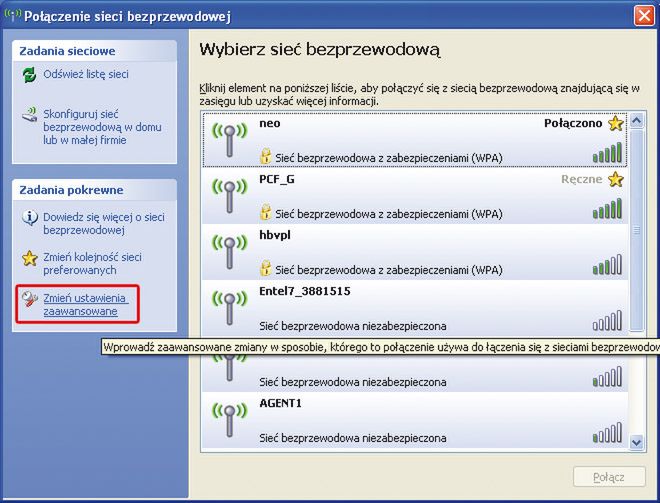Click the network list scrollbar thumb
Screen dimensions: 660x503
[x=636, y=230]
